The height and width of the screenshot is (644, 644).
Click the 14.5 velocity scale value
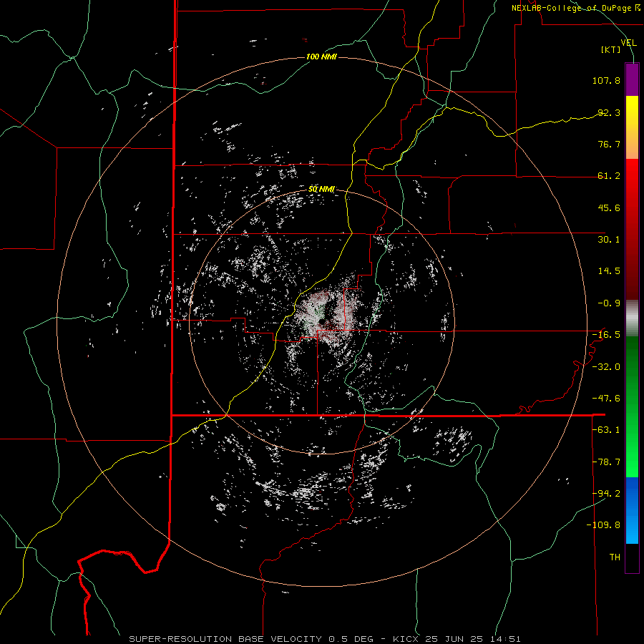pos(609,271)
